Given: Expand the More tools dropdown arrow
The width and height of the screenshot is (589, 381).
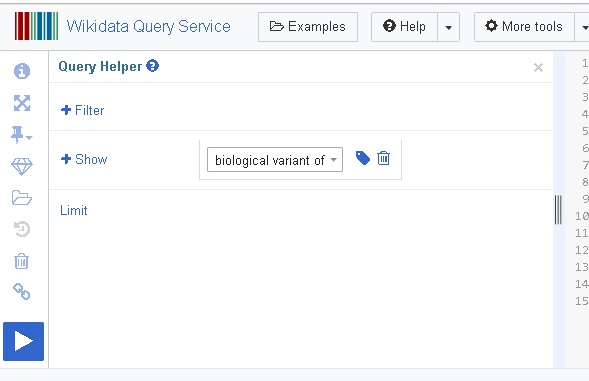Looking at the screenshot, I should tap(583, 27).
